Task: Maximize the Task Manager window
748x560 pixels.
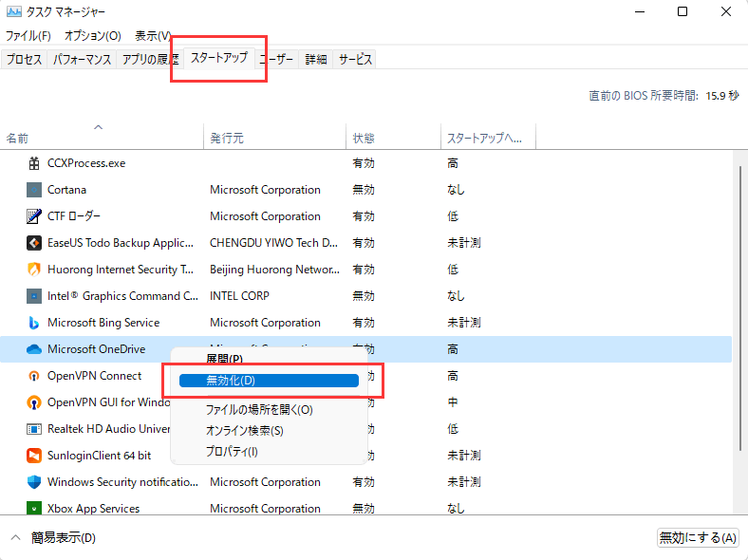Action: 683,11
